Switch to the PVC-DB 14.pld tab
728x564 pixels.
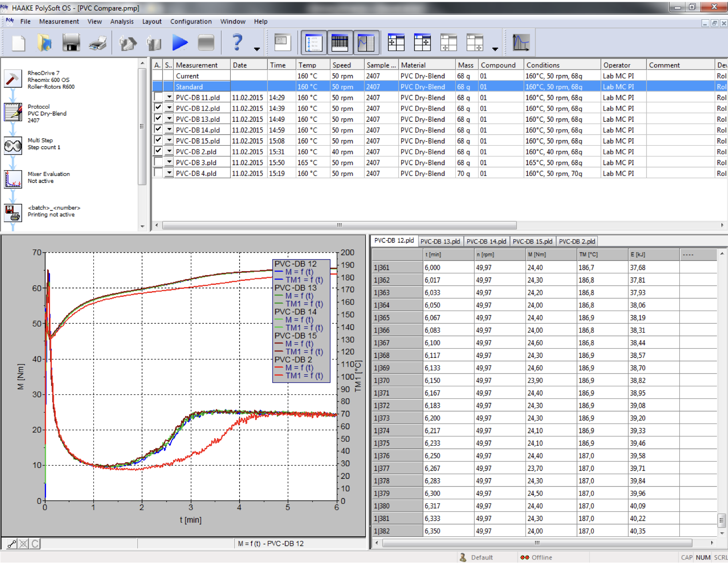(486, 241)
